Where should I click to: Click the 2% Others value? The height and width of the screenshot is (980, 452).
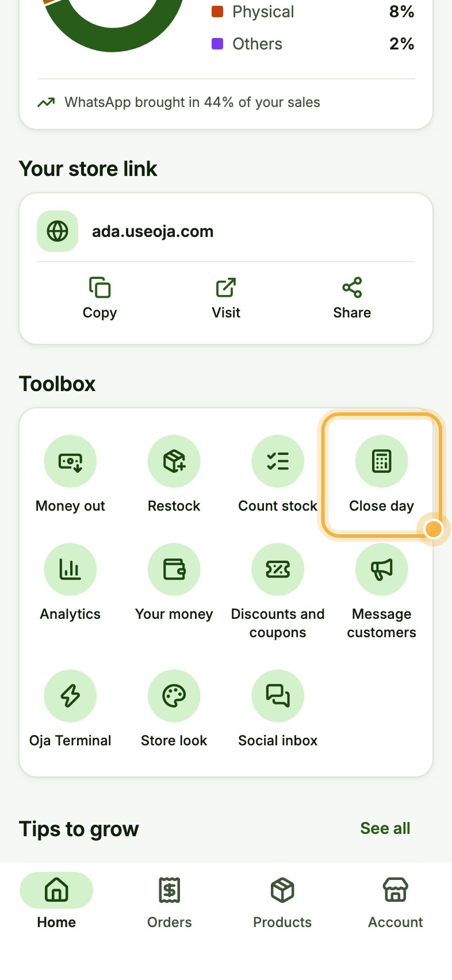tap(402, 44)
